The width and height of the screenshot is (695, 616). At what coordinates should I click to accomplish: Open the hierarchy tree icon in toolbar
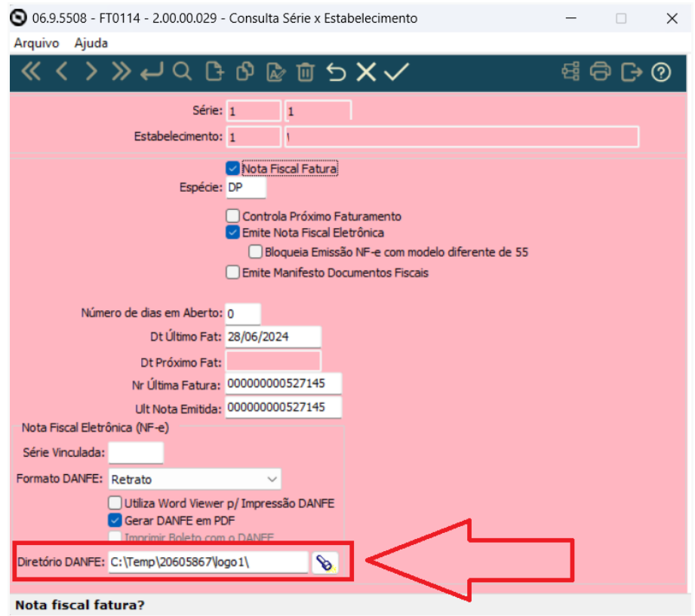tap(570, 72)
